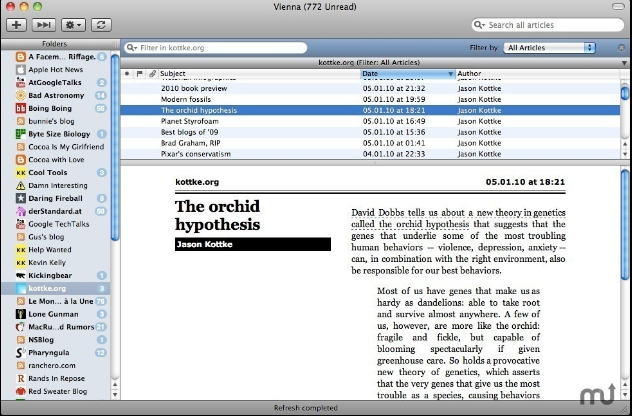Select the Bad Astronomy feed icon
632x416 pixels.
(x=21, y=96)
